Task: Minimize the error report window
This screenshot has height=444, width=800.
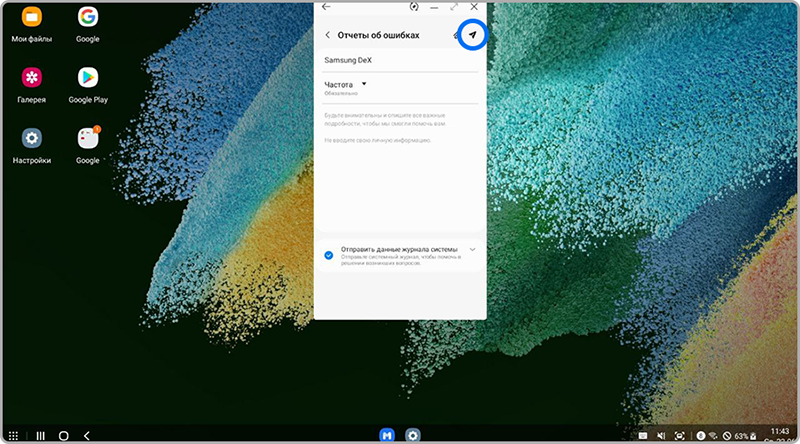Action: [434, 7]
